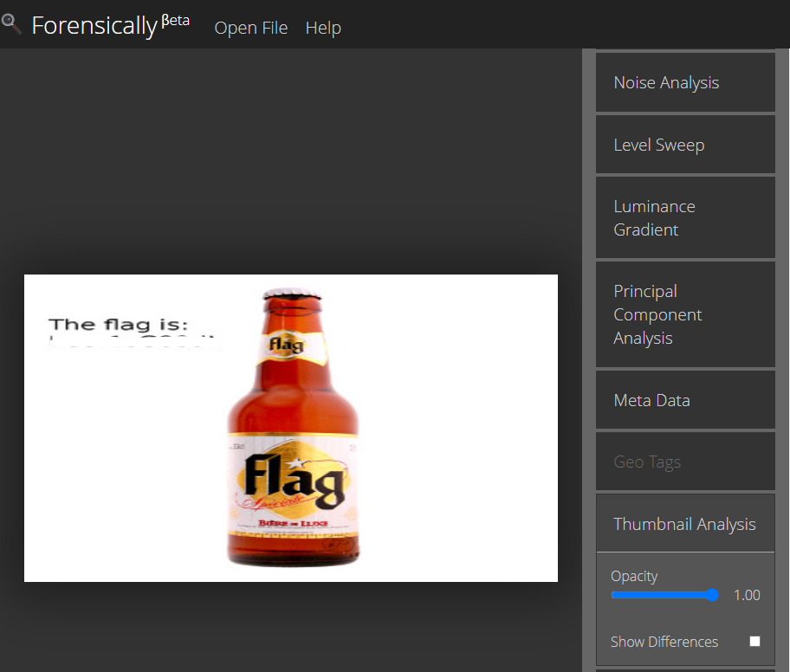Select the Level Sweep tool

(685, 145)
